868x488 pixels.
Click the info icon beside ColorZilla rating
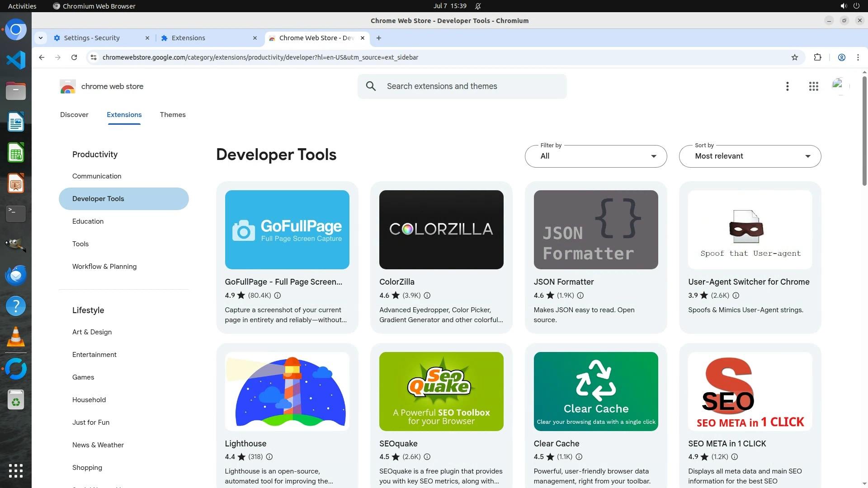[x=427, y=296]
